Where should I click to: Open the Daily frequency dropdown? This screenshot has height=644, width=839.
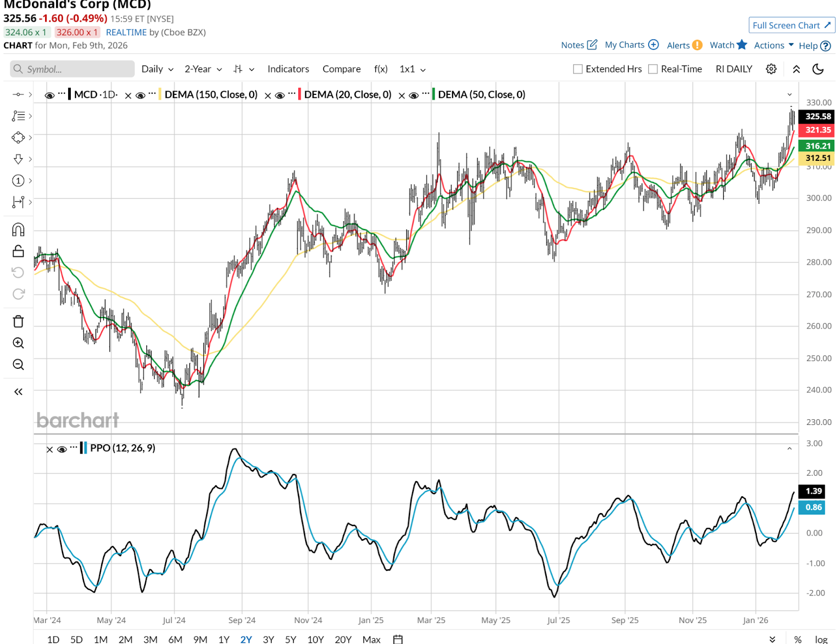(157, 69)
